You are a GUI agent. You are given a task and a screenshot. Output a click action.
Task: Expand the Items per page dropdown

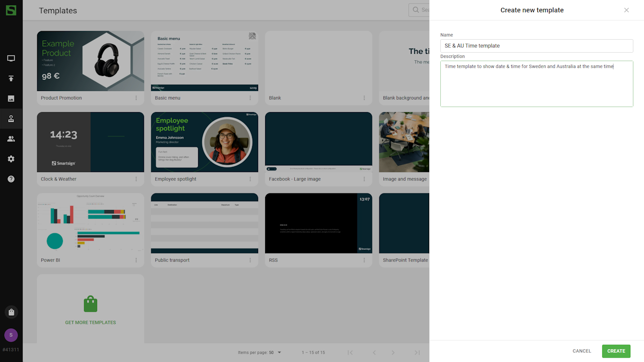(x=275, y=352)
